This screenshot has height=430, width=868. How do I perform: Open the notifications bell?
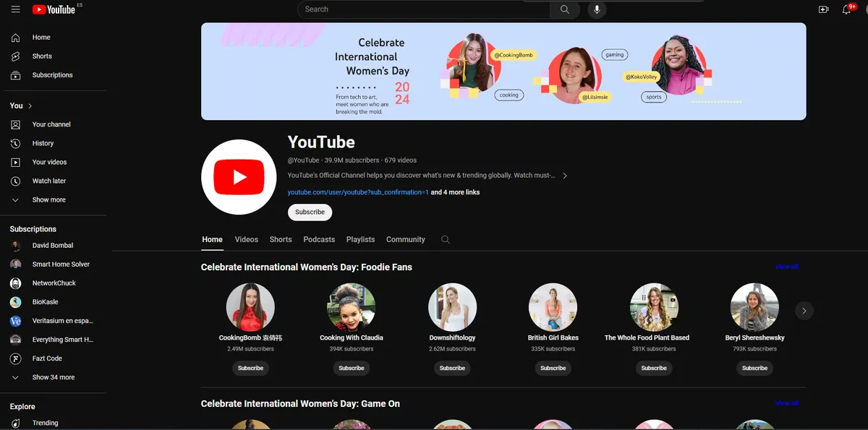[x=846, y=9]
